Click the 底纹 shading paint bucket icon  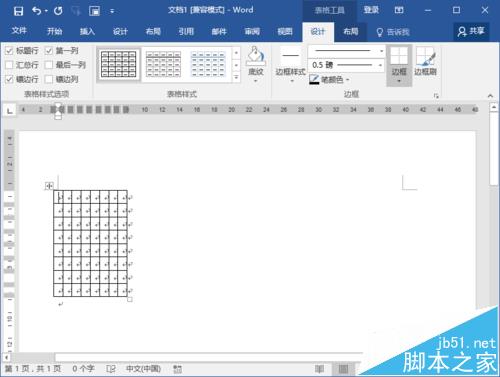256,56
